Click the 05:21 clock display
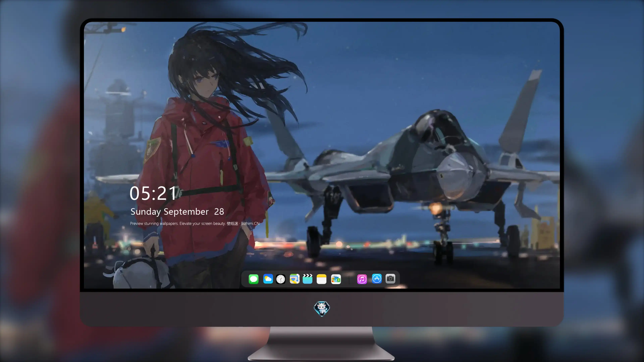Image resolution: width=644 pixels, height=362 pixels. [153, 193]
